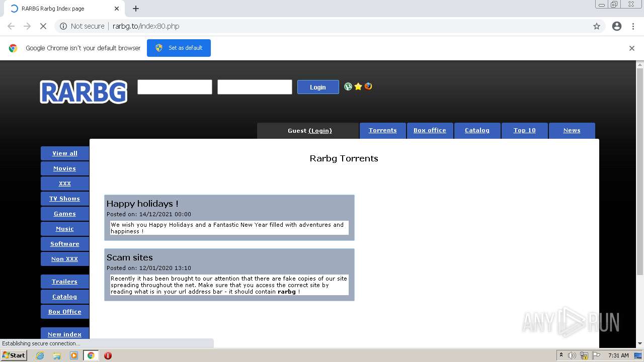Focus the password input field

pos(255,87)
